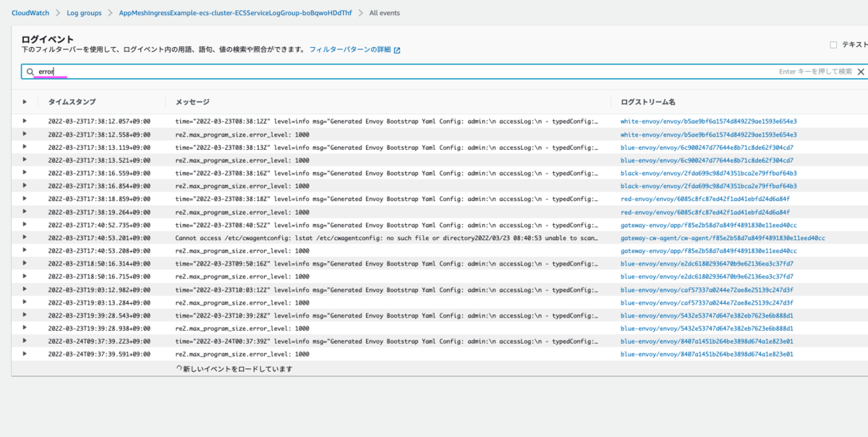This screenshot has width=868, height=437.
Task: Toggle the テキスト checkbox
Action: pos(833,44)
